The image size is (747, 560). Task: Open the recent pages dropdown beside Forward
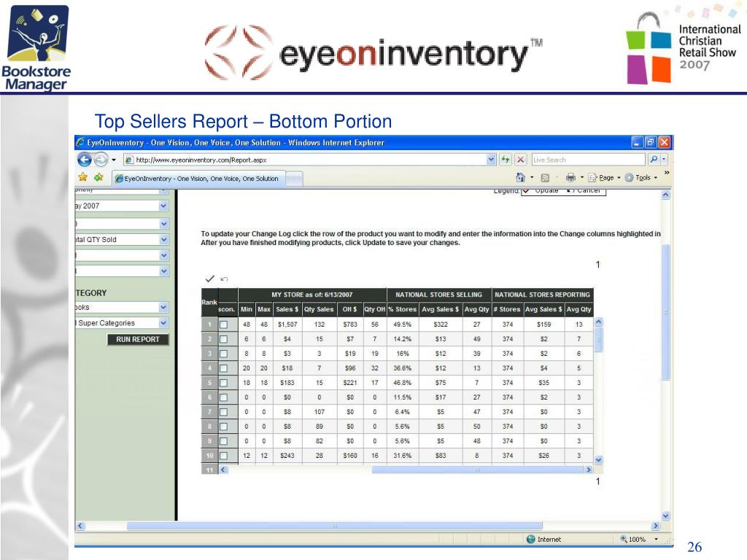pyautogui.click(x=114, y=160)
